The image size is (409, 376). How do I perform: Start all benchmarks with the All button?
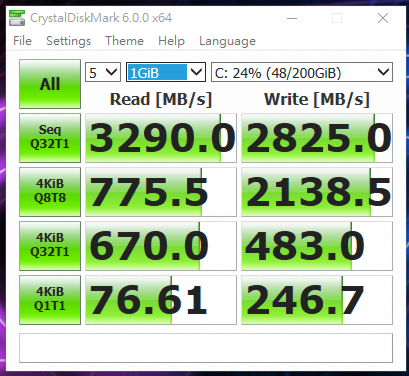tap(50, 84)
